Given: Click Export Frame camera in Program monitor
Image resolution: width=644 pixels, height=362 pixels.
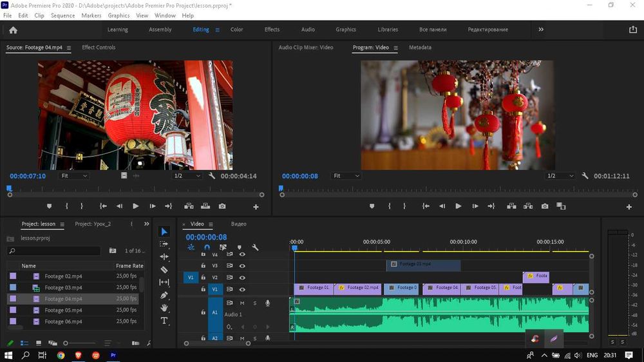Looking at the screenshot, I should pyautogui.click(x=545, y=206).
